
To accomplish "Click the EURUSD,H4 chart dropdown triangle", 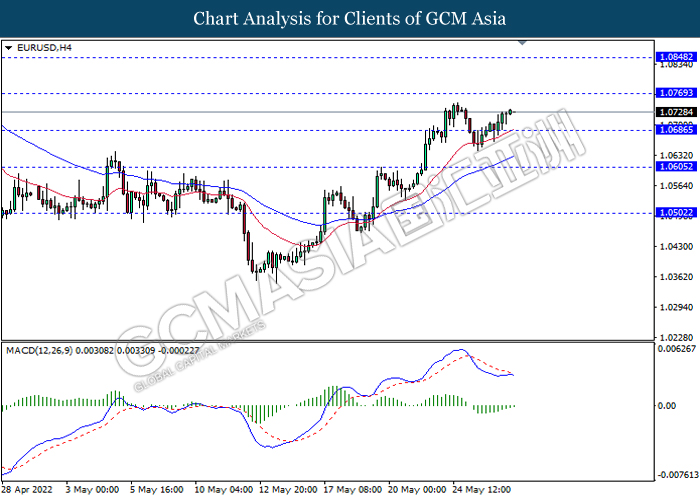I will pyautogui.click(x=8, y=48).
